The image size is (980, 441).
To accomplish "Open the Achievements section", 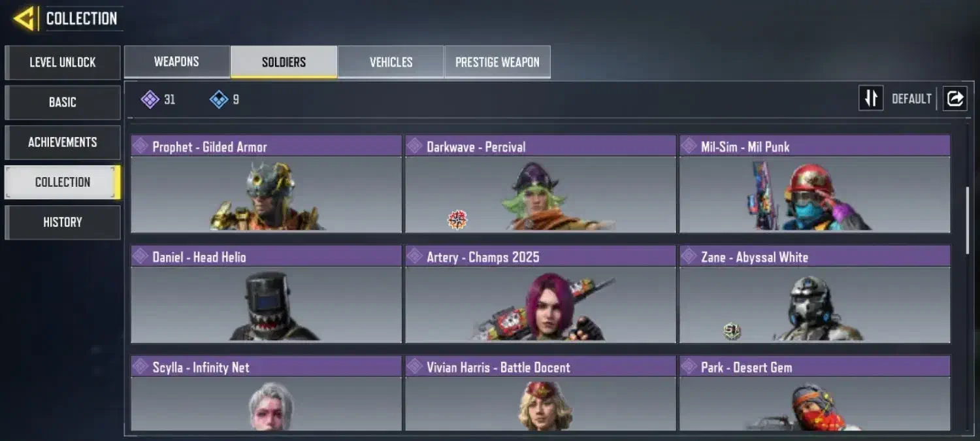I will click(63, 142).
